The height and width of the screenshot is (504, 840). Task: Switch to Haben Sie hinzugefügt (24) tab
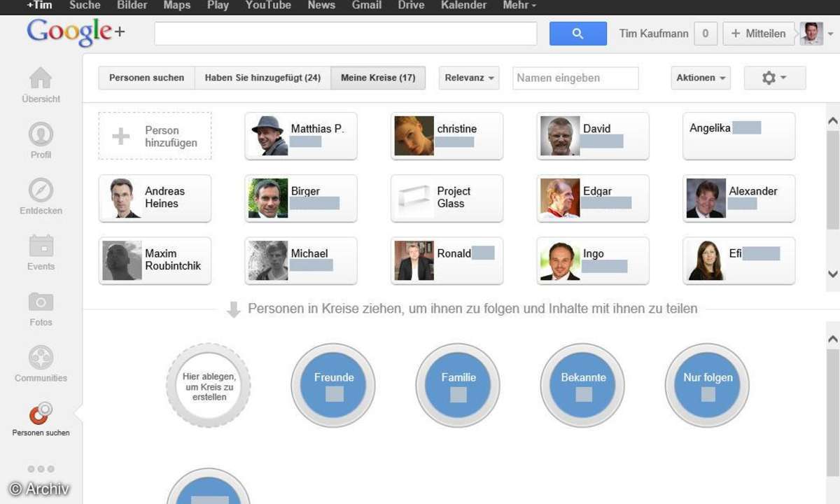[262, 78]
